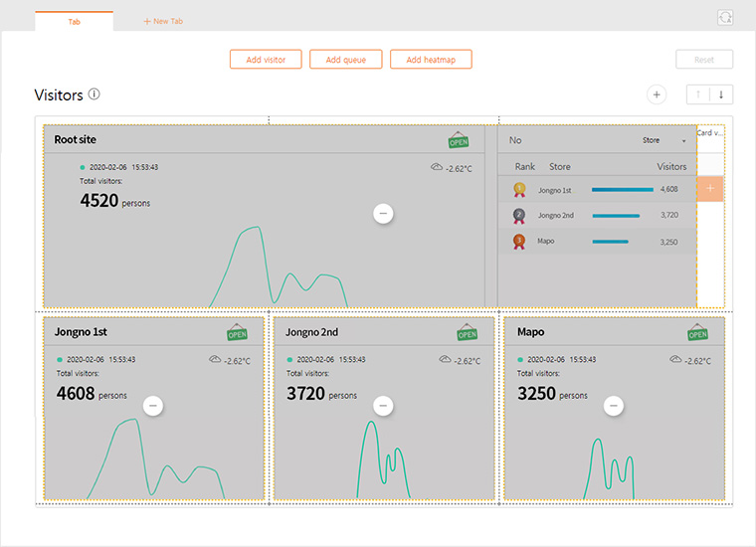Click the Jongno 2nd visitor trend chart
The width and height of the screenshot is (756, 547).
383,459
